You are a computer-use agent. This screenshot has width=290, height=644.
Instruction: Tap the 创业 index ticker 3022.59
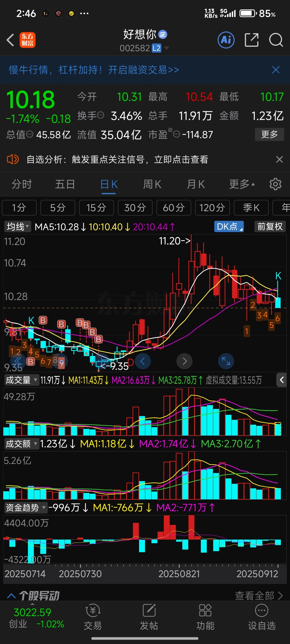click(x=32, y=612)
